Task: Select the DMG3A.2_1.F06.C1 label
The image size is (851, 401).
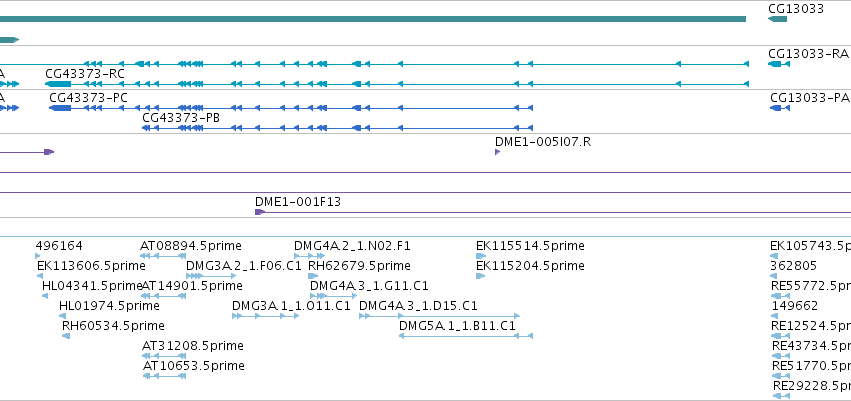Action: 244,265
